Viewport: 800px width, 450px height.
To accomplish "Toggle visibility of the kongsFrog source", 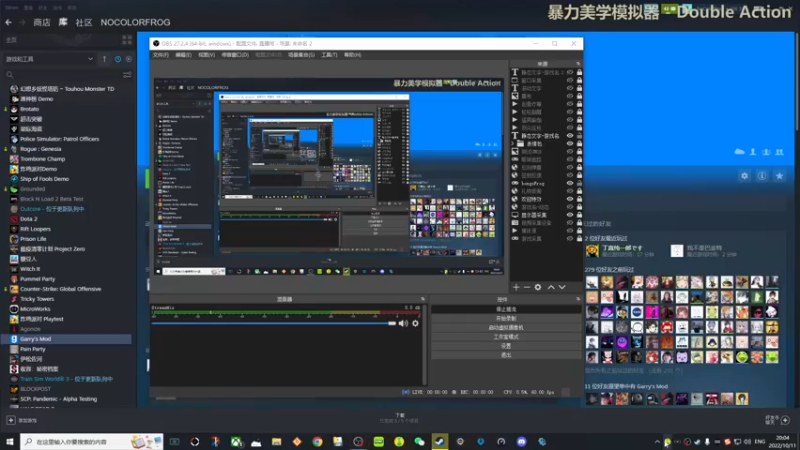I will pyautogui.click(x=570, y=183).
